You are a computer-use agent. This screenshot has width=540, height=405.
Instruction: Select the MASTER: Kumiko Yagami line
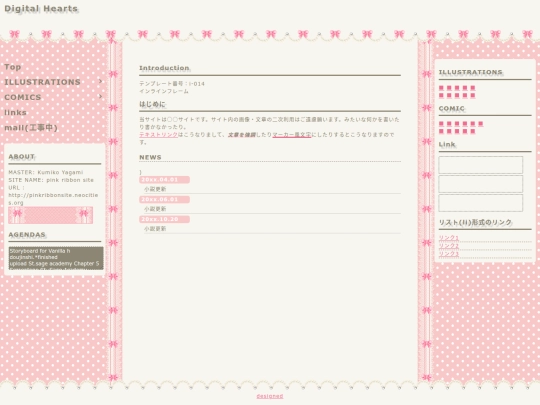(x=46, y=172)
